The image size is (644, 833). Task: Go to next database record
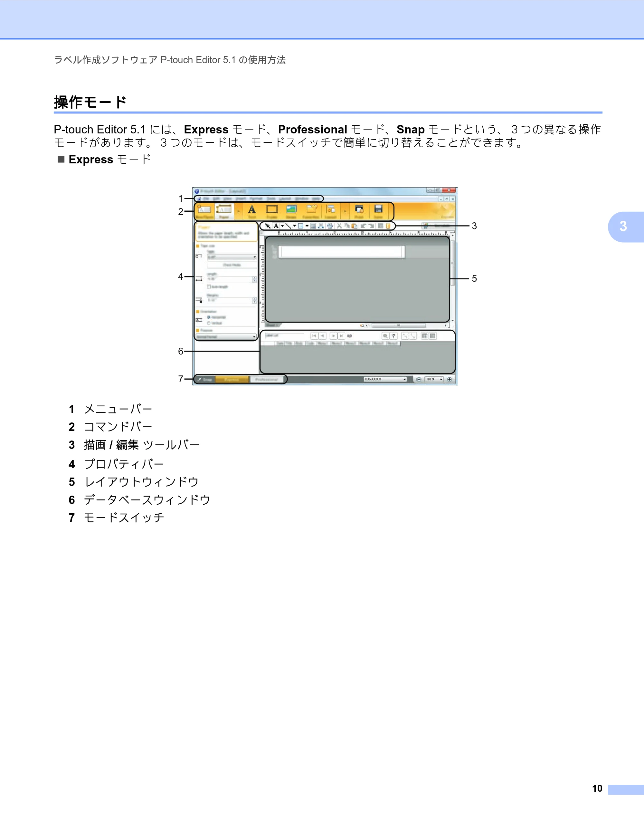(334, 336)
